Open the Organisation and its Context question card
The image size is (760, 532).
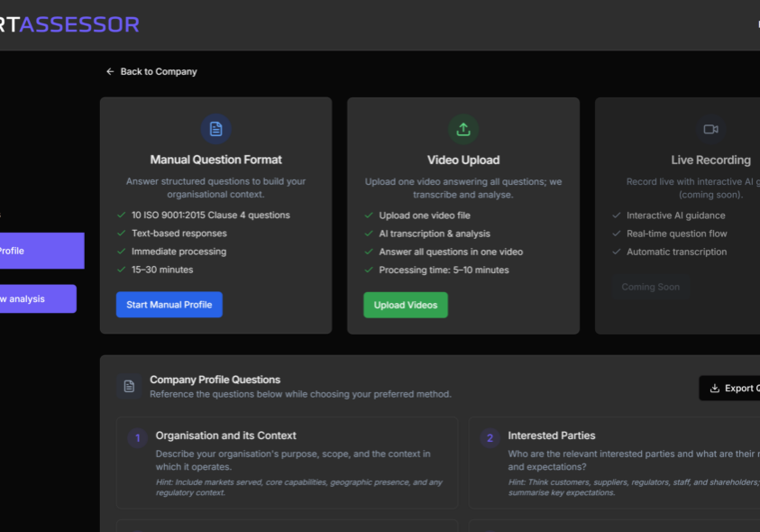[x=287, y=463]
